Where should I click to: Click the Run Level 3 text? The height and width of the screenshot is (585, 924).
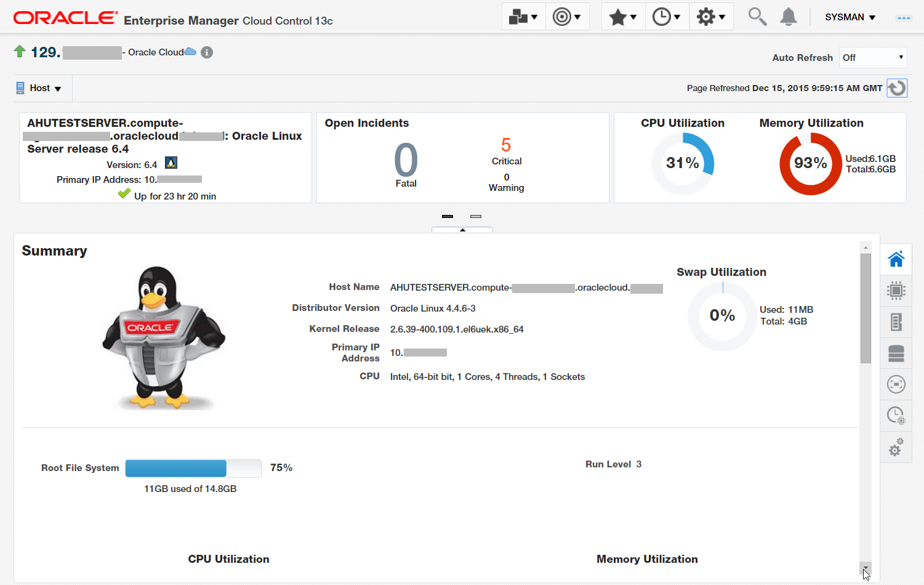613,464
